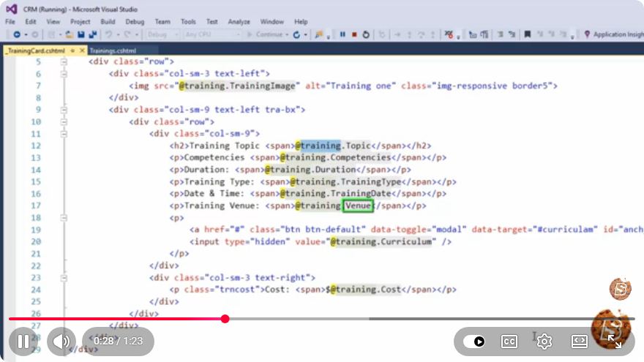Open the Tools menu
644x362 pixels.
click(188, 22)
